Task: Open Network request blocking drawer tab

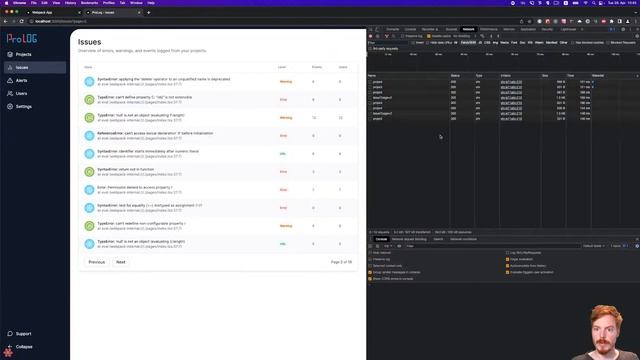Action: (x=409, y=239)
